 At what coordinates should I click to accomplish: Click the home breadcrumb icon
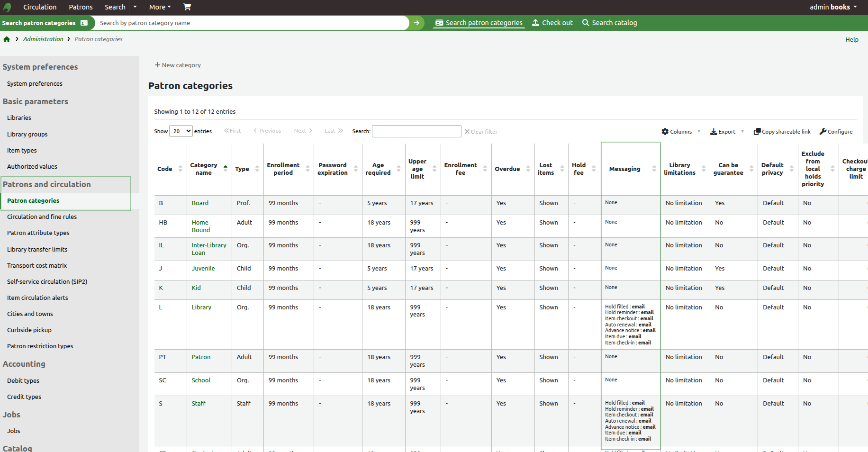point(7,39)
